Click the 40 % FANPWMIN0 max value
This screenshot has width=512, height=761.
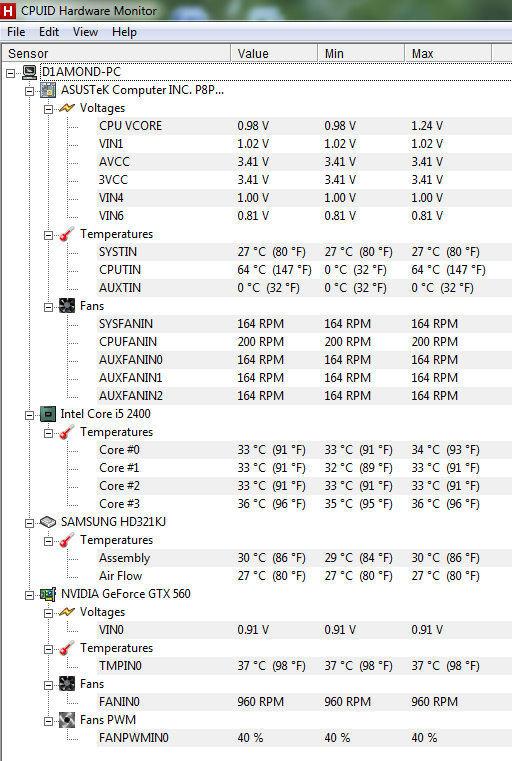424,738
